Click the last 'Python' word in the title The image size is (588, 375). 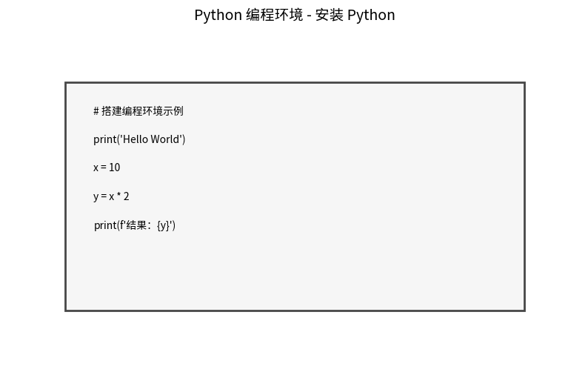click(x=371, y=16)
